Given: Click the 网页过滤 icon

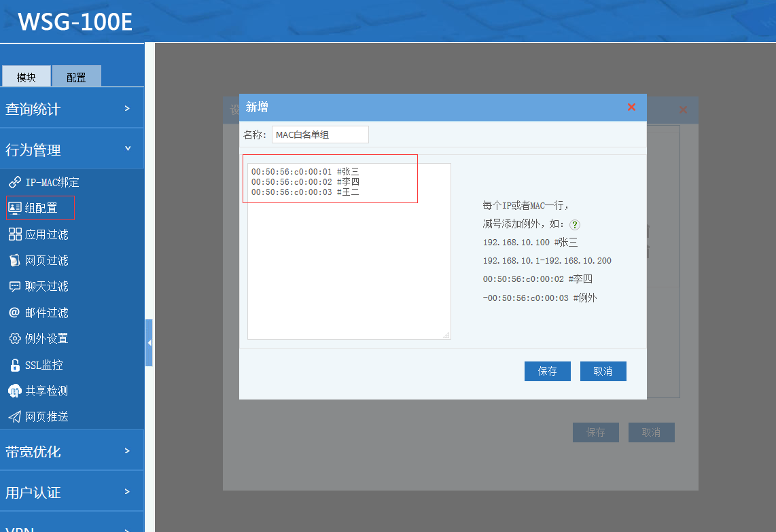Looking at the screenshot, I should [x=14, y=260].
